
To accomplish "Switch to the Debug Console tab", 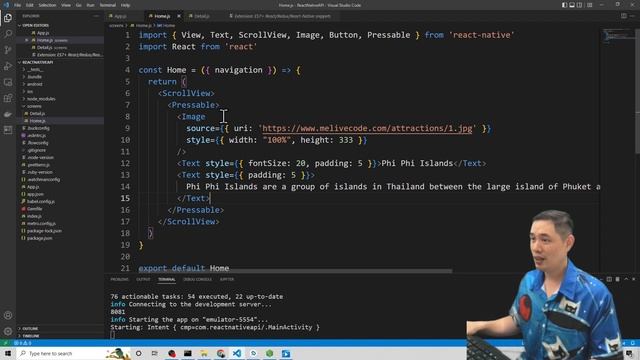I will [x=198, y=279].
